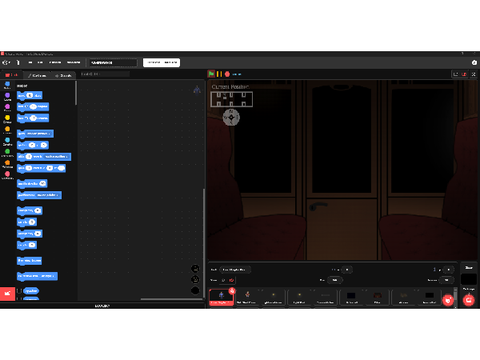Select the Control block category
Image resolution: width=480 pixels, height=360 pixels.
click(7, 130)
